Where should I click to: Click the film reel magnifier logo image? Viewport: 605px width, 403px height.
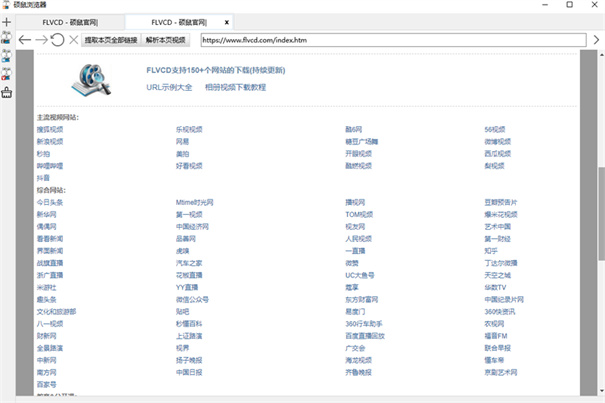91,80
